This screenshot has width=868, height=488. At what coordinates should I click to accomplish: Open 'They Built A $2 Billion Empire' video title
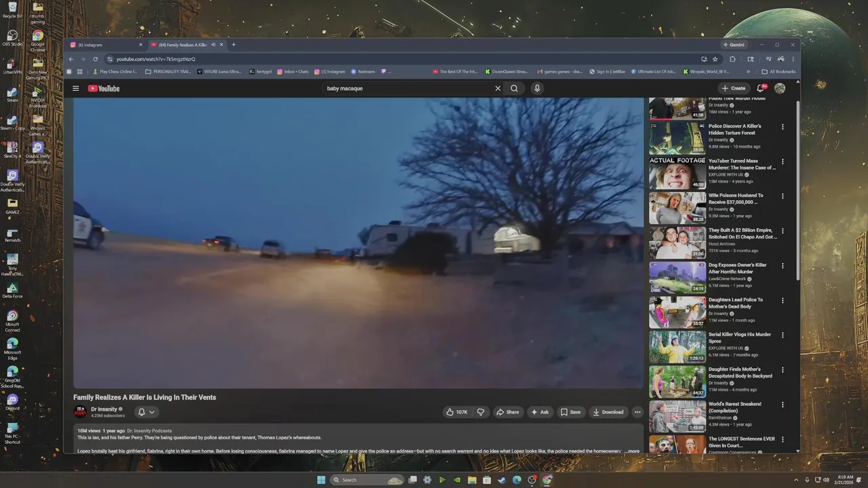click(743, 234)
